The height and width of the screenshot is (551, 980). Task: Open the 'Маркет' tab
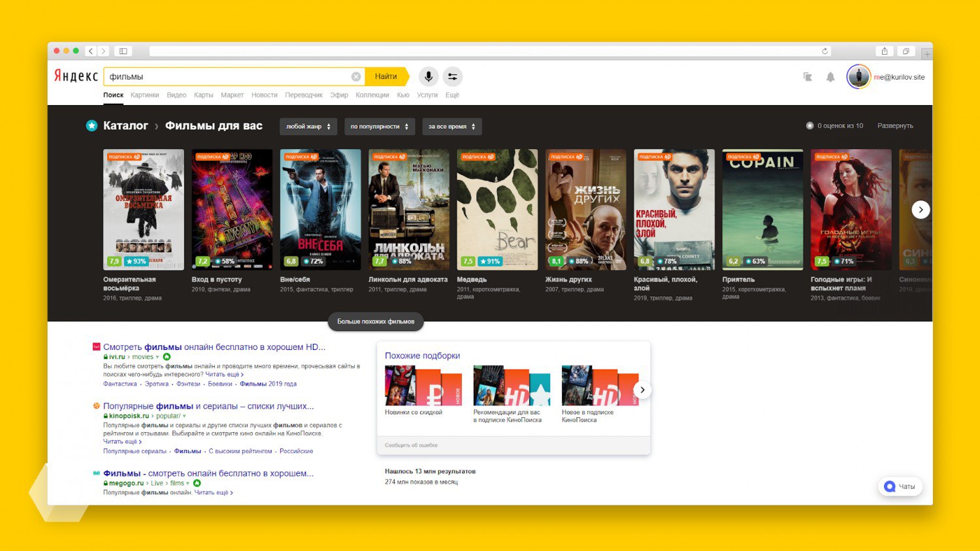coord(232,95)
